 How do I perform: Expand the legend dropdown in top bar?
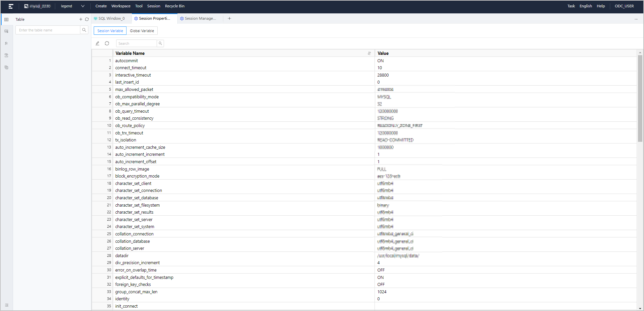click(82, 6)
